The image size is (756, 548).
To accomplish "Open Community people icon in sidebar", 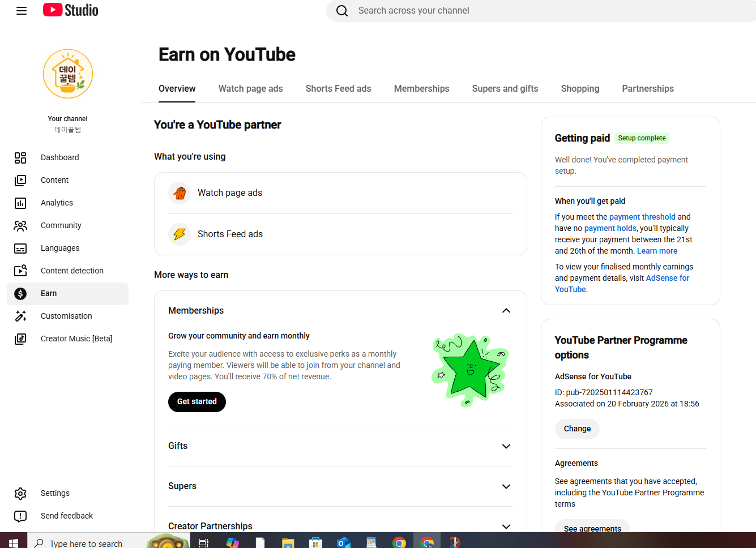I will (x=20, y=225).
